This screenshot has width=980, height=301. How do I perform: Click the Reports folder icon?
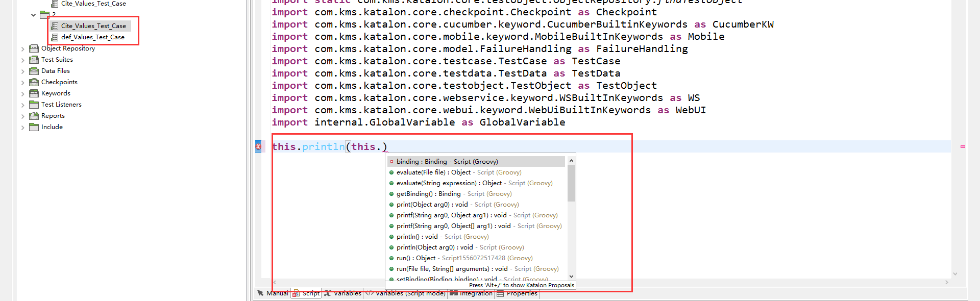[x=34, y=116]
